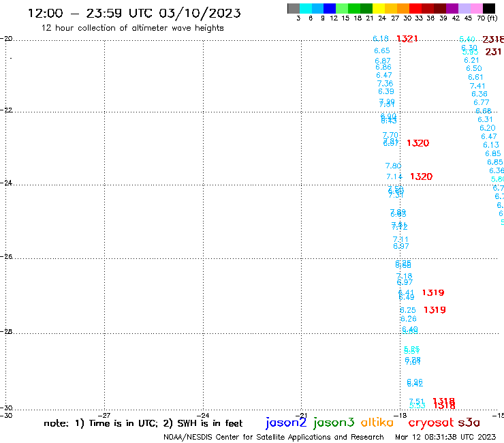Select the jason3 satellite label
504x443 pixels.
pyautogui.click(x=334, y=423)
